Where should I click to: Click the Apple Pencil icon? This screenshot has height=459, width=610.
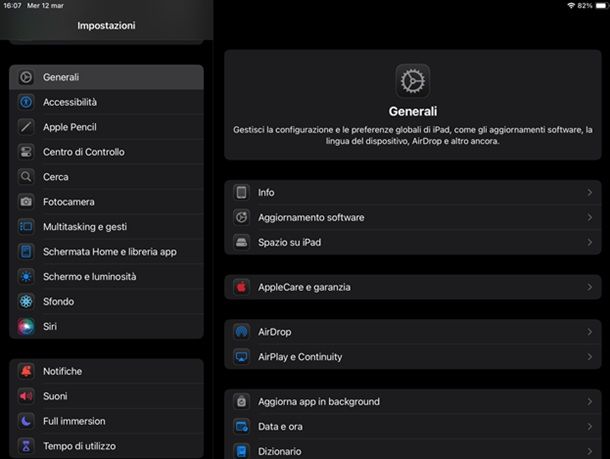pos(26,127)
